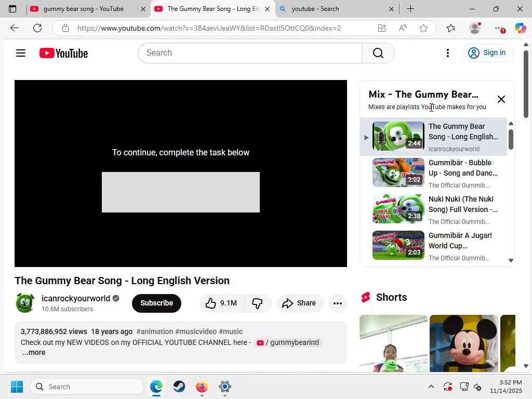Dislike the video with thumbs down
Image resolution: width=532 pixels, height=399 pixels.
pos(258,303)
